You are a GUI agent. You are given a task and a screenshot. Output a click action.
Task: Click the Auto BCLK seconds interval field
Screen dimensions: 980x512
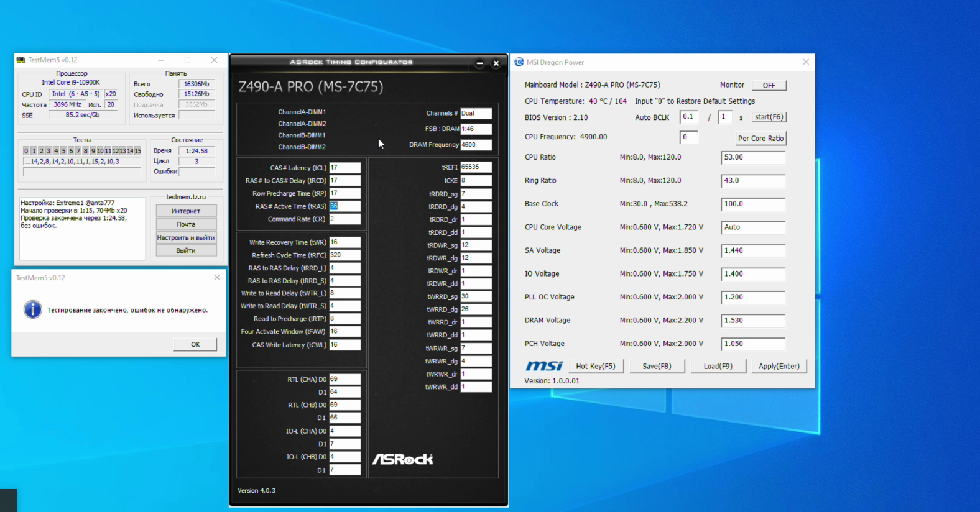coord(725,117)
